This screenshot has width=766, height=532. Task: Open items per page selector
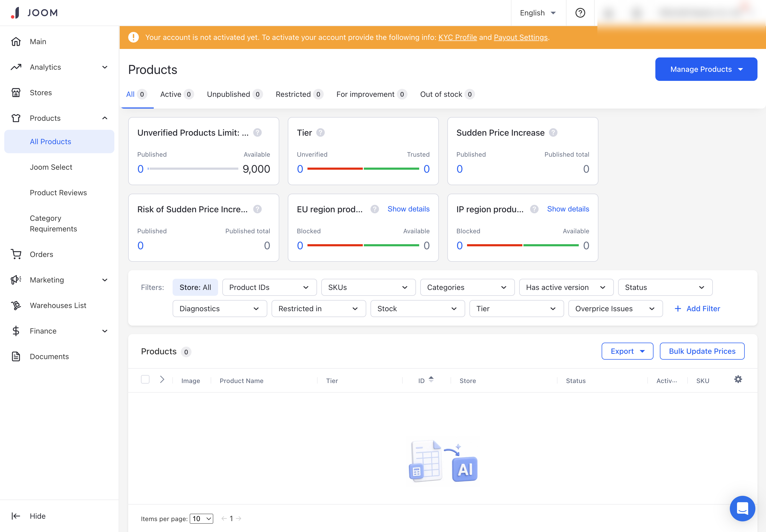[201, 519]
